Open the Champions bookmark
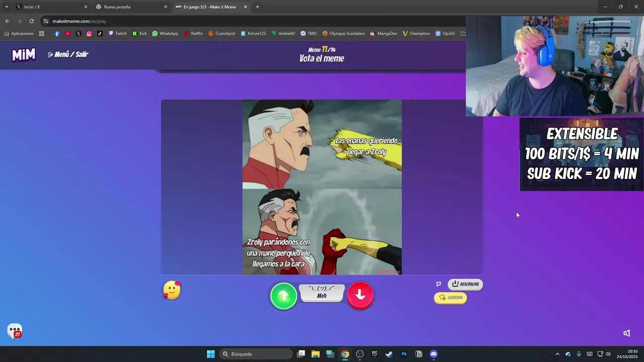Screen dimensions: 644x362 (416, 34)
